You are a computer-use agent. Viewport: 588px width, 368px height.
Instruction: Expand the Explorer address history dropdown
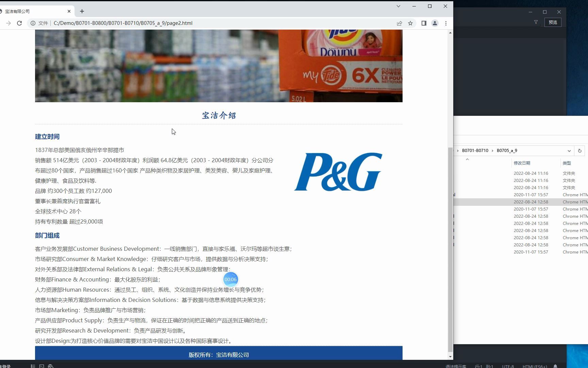[569, 151]
